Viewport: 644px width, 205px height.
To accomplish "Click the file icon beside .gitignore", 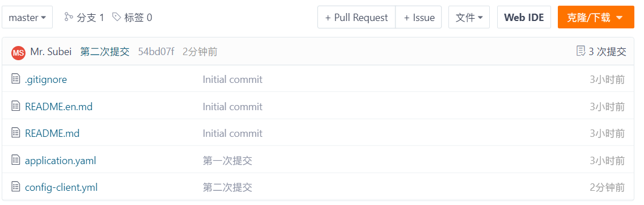I will coord(16,79).
